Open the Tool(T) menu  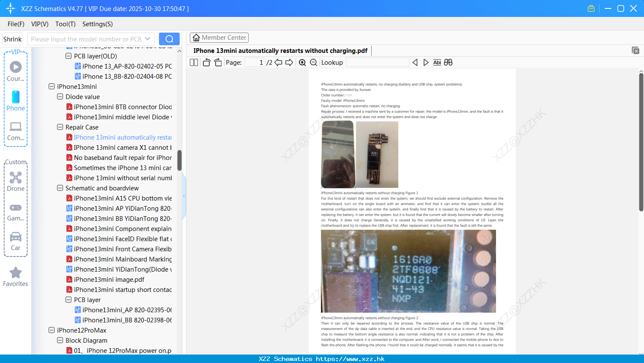pyautogui.click(x=66, y=24)
